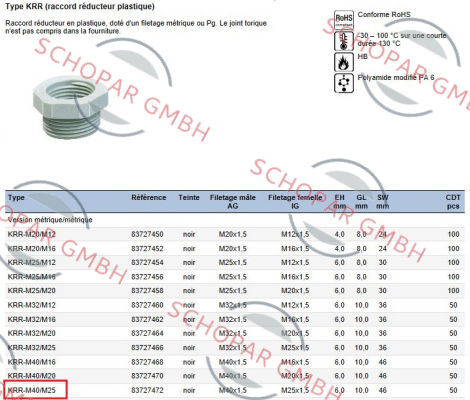This screenshot has height=400, width=470.
Task: Select the KRR-M25/M20 type cell
Action: [32, 291]
